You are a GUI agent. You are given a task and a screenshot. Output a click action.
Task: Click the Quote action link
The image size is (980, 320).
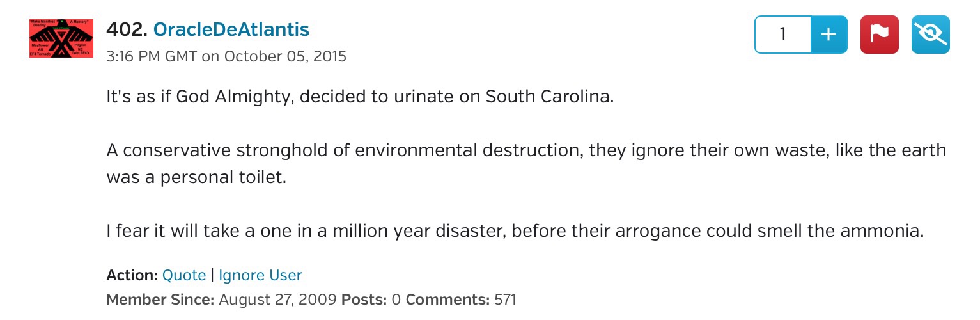184,276
